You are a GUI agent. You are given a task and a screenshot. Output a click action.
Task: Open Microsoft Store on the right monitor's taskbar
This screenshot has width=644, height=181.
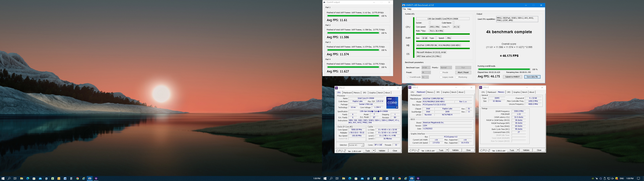tap(356, 178)
